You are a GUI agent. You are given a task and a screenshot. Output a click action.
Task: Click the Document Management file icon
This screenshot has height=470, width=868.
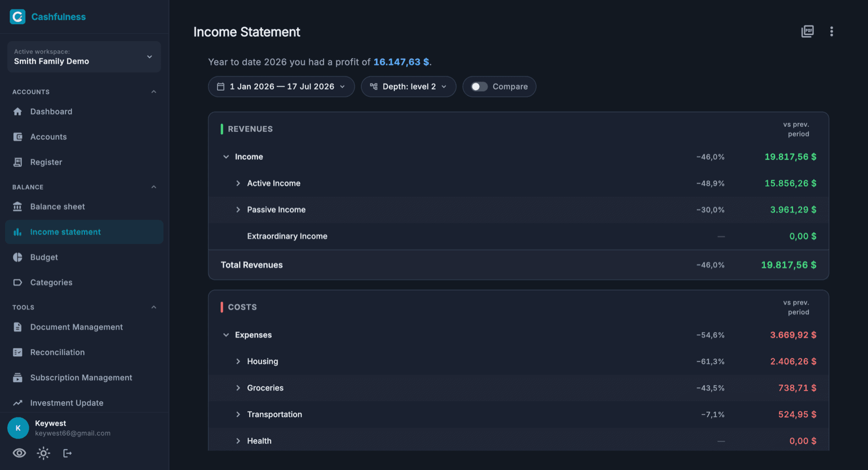tap(17, 327)
